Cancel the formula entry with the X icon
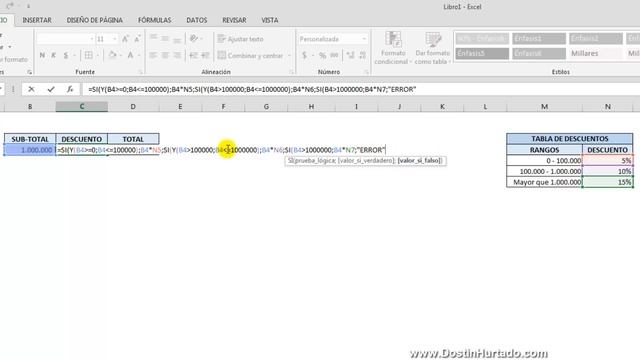The width and height of the screenshot is (640, 360). (x=31, y=89)
